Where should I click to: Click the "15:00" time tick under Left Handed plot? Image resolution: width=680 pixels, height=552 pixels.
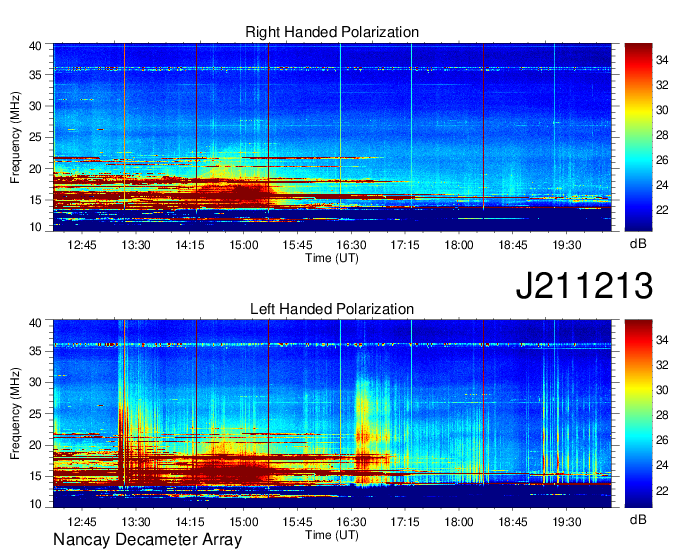[243, 522]
